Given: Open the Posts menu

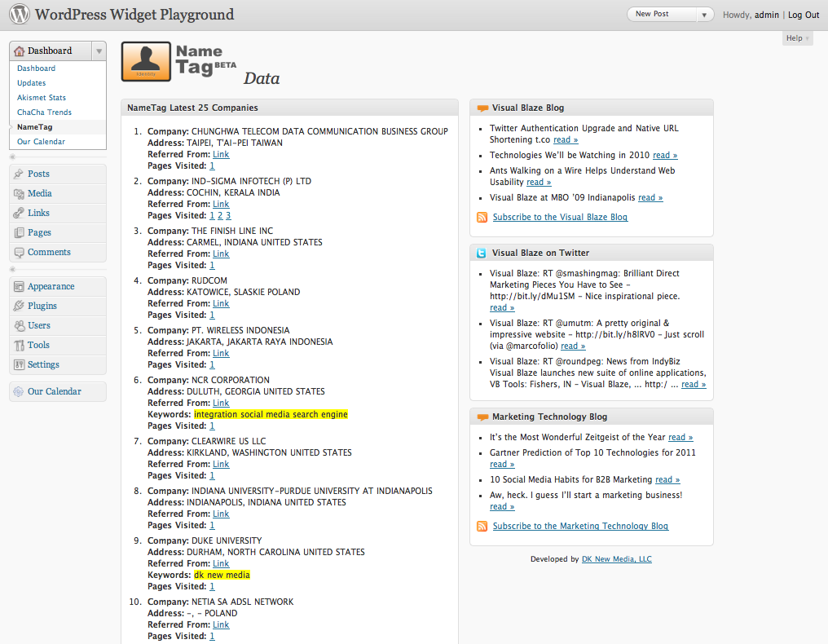Looking at the screenshot, I should click(x=38, y=174).
